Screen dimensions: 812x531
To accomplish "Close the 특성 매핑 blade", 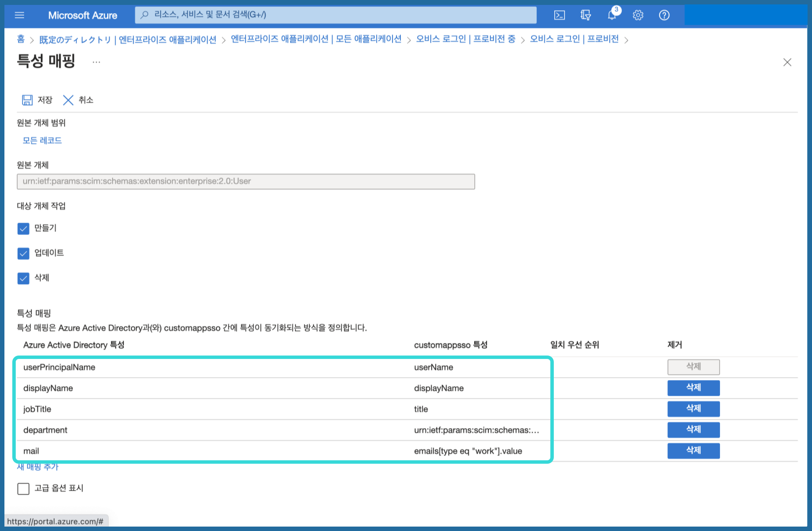I will [787, 62].
